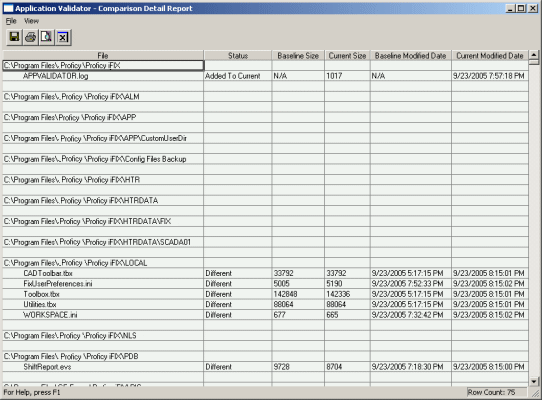
Task: Sort by the File column header
Action: pos(103,56)
